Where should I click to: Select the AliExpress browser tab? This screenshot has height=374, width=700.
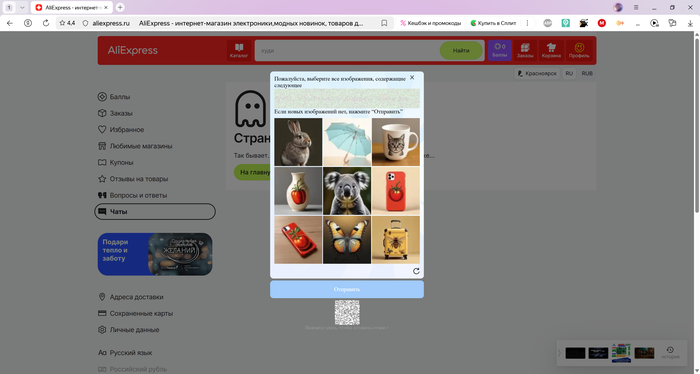coord(71,8)
